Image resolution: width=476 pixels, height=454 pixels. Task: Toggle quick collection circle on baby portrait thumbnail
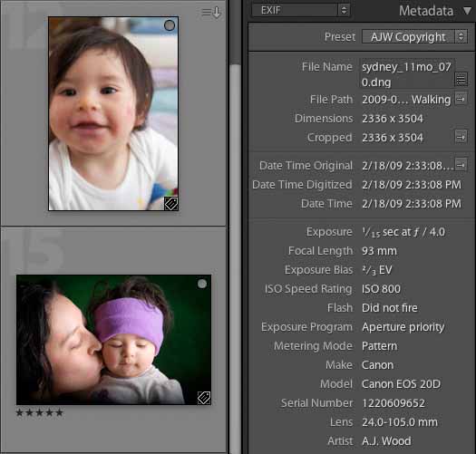tap(170, 25)
